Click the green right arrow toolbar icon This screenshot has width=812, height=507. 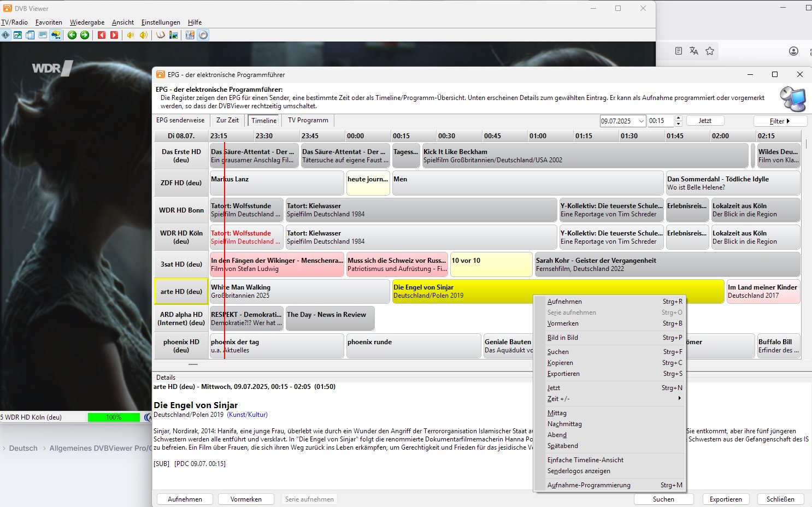[x=85, y=35]
